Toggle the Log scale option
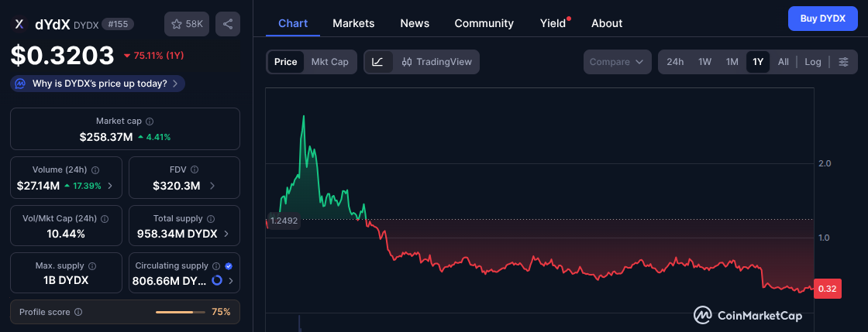The width and height of the screenshot is (868, 332). pyautogui.click(x=812, y=62)
